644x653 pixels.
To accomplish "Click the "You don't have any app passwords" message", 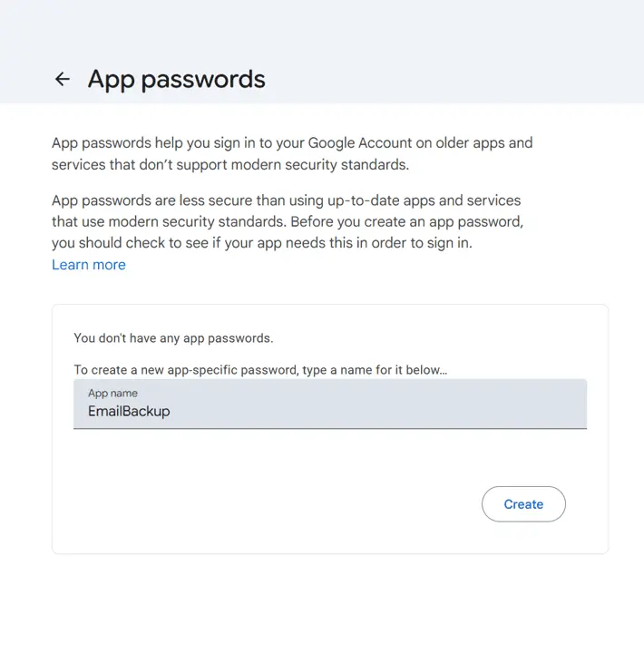I will pyautogui.click(x=172, y=338).
